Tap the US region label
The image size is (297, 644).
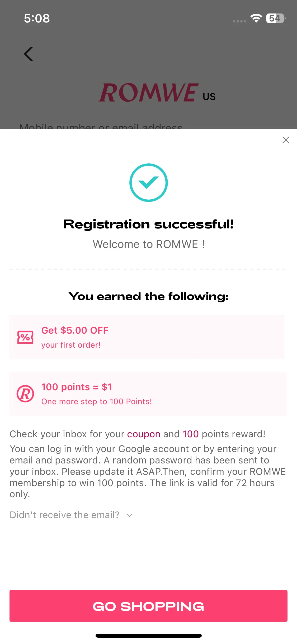[x=209, y=97]
